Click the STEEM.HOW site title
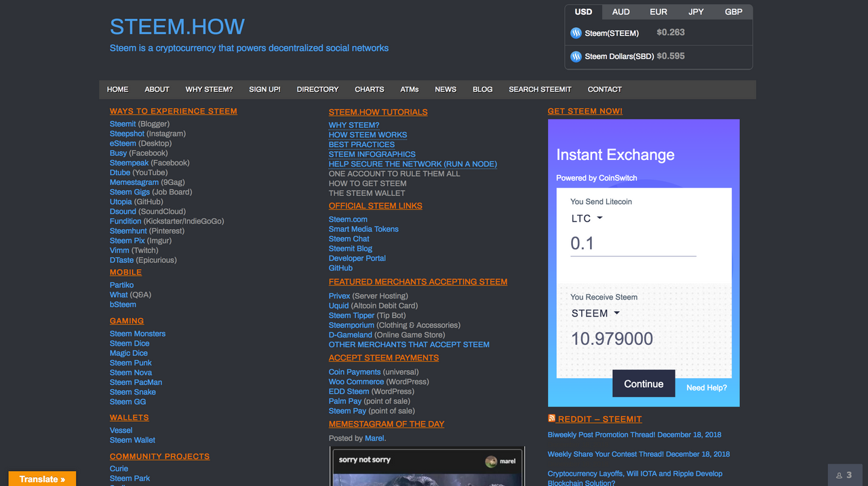This screenshot has width=868, height=486. click(177, 27)
